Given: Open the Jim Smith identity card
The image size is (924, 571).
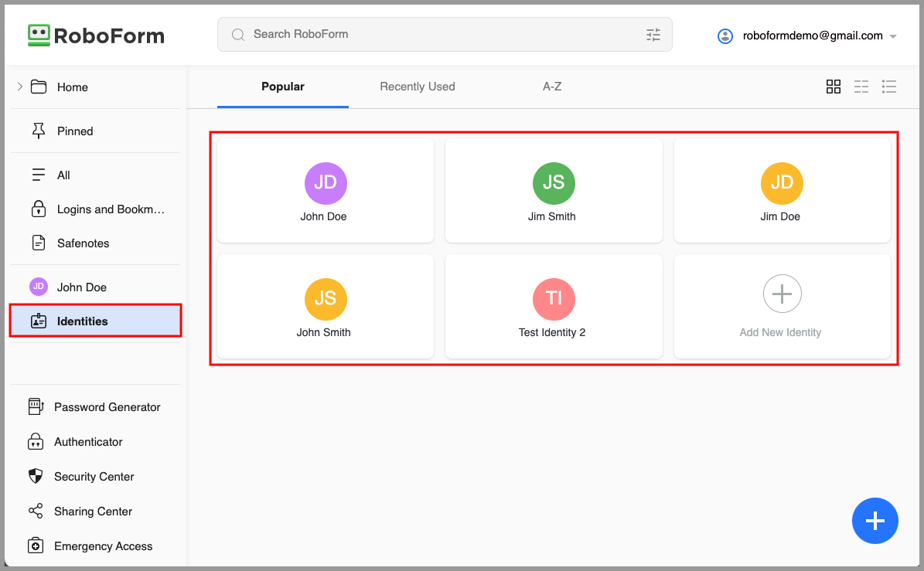Looking at the screenshot, I should coord(554,190).
